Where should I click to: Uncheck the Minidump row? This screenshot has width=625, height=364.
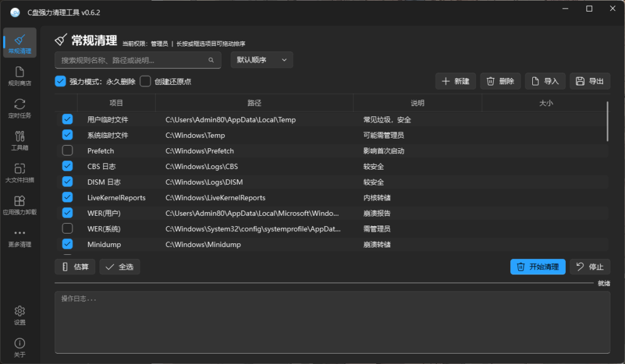pyautogui.click(x=67, y=244)
